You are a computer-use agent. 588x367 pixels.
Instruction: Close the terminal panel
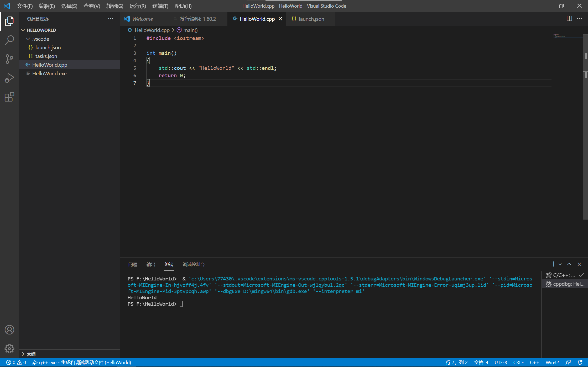pos(580,264)
